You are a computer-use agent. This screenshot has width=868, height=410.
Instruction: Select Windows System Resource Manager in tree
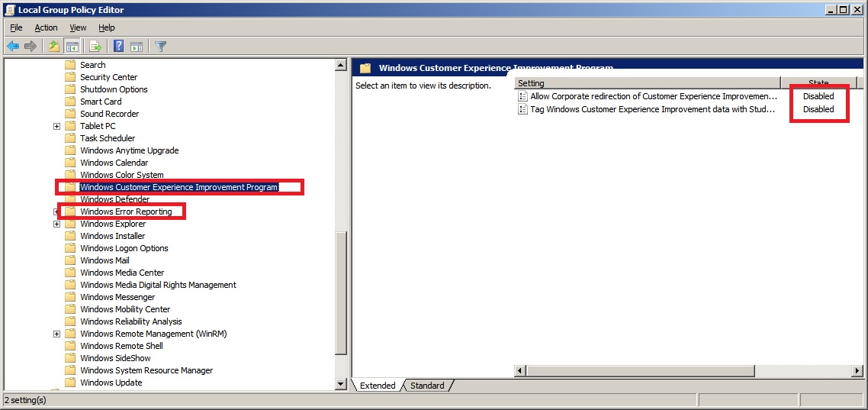pos(146,370)
